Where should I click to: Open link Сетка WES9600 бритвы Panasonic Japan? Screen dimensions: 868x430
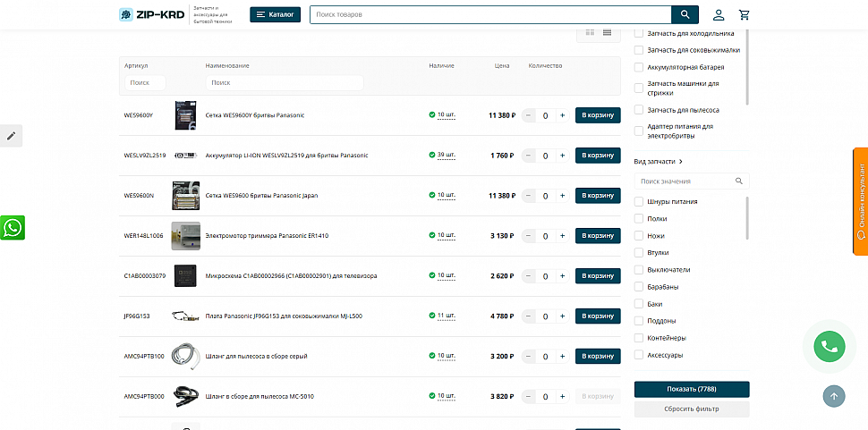coord(261,196)
